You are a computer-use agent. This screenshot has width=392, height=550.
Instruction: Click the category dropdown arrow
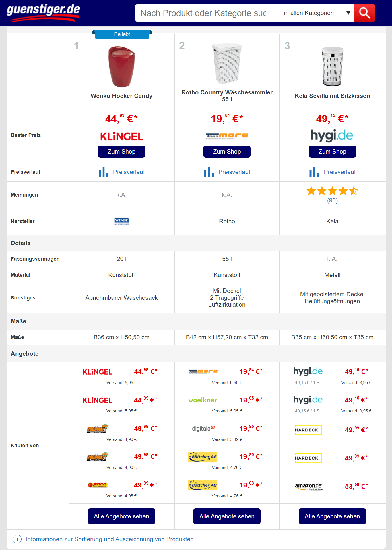(348, 13)
